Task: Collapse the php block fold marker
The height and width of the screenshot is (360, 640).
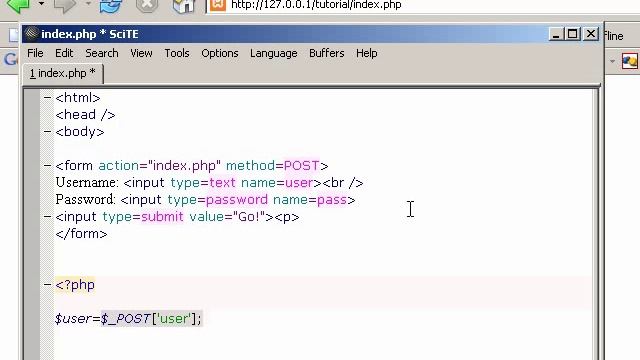Action: pyautogui.click(x=47, y=284)
